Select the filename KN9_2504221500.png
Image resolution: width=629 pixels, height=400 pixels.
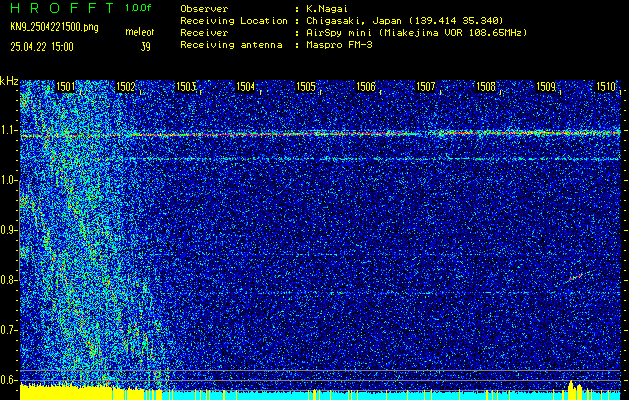coord(54,27)
